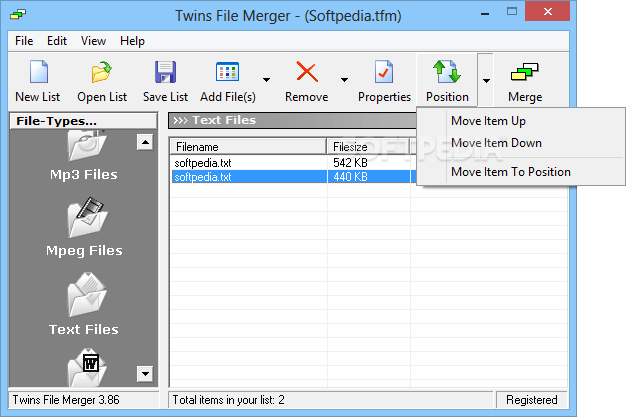
Task: Open the File menu
Action: [x=24, y=41]
